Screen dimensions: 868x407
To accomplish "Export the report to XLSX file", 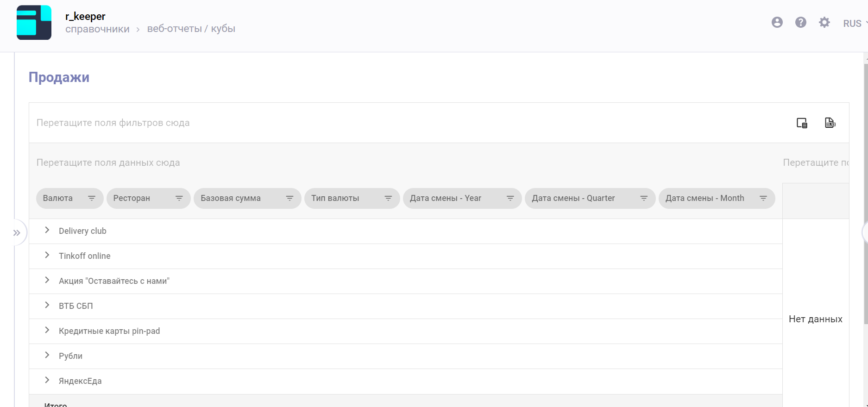I will pyautogui.click(x=830, y=123).
